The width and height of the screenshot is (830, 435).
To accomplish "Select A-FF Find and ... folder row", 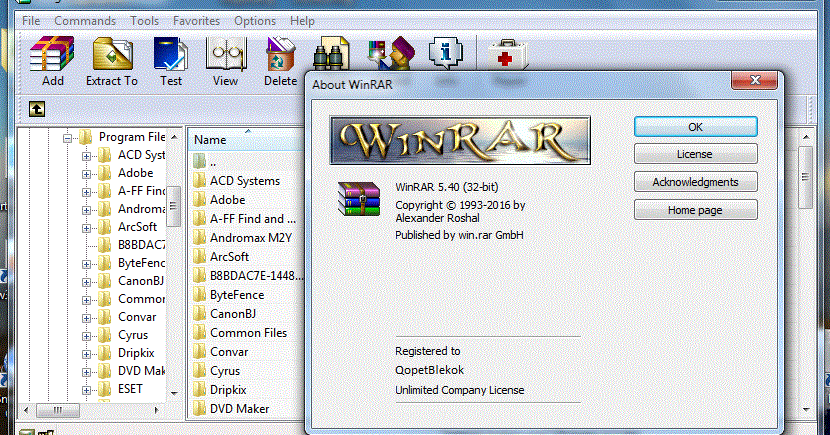I will 247,219.
